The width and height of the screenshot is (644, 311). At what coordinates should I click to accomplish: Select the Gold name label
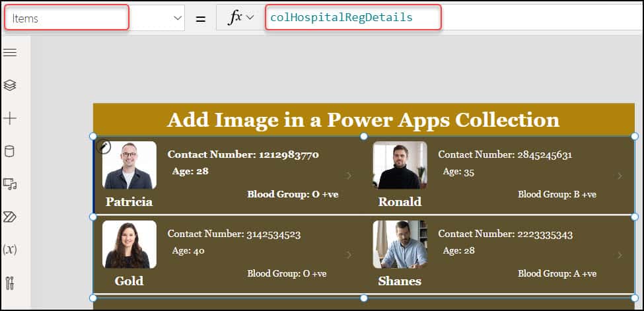[129, 281]
